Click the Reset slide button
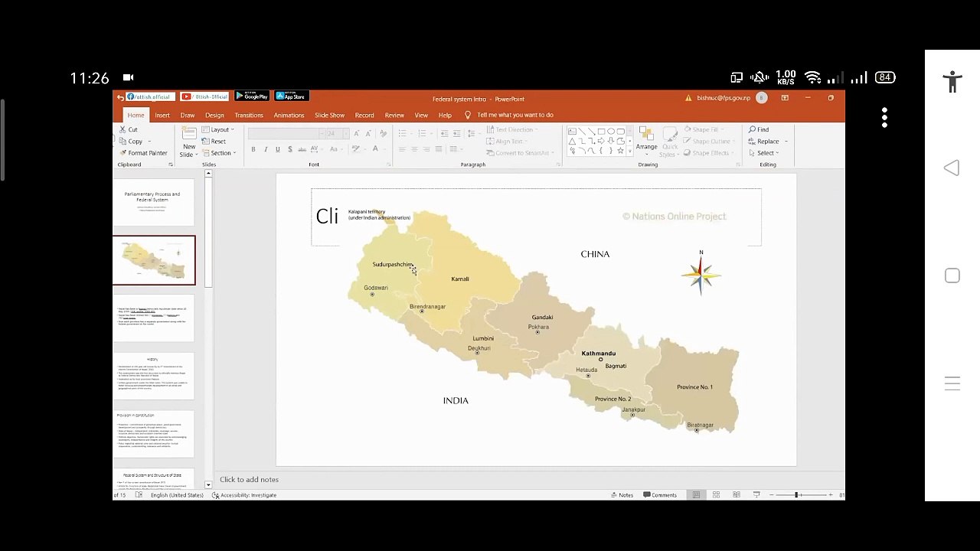Screen dimensions: 980x551 pos(214,142)
